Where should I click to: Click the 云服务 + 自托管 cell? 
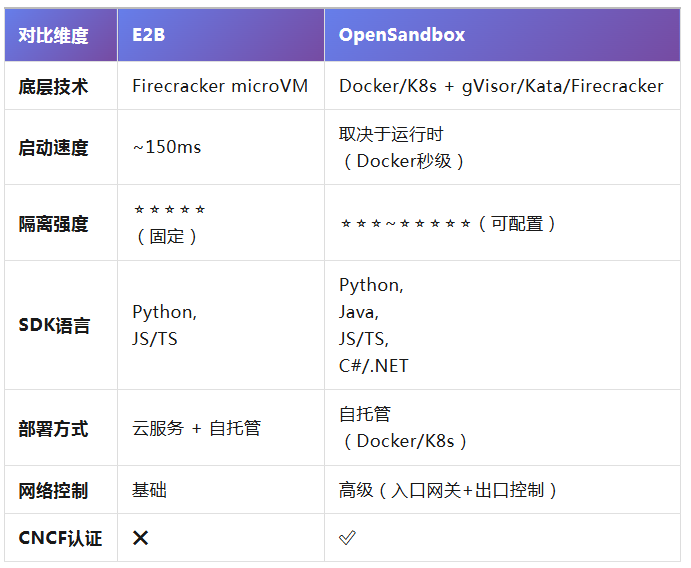pyautogui.click(x=196, y=428)
